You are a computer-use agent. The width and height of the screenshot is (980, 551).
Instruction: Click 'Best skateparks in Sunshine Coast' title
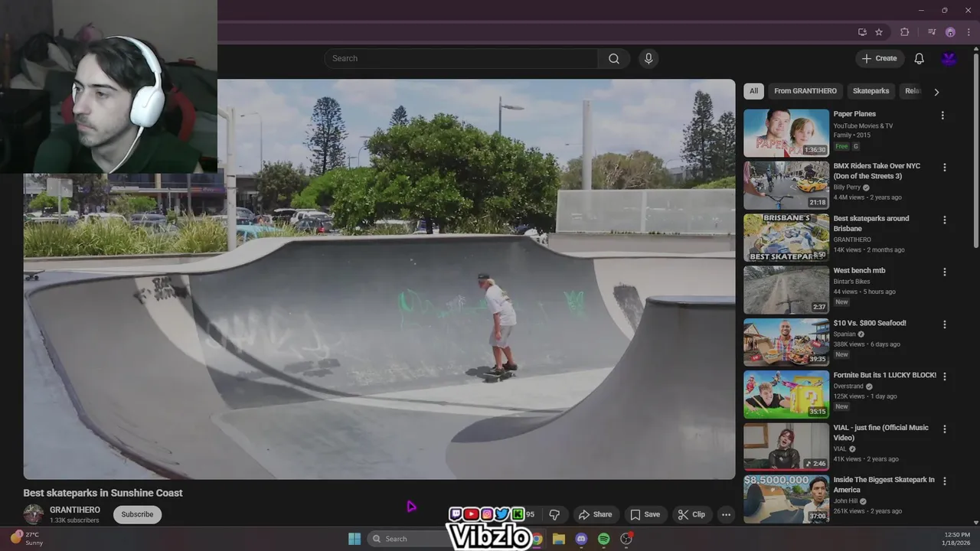[103, 493]
